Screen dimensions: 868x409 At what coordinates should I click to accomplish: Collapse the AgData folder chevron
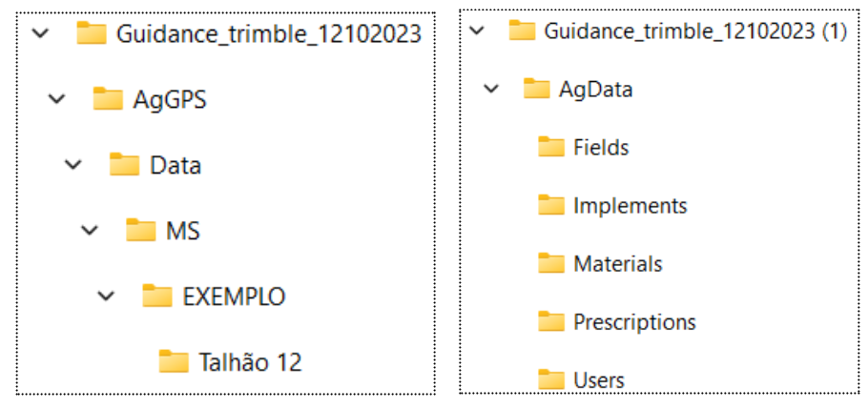(490, 89)
